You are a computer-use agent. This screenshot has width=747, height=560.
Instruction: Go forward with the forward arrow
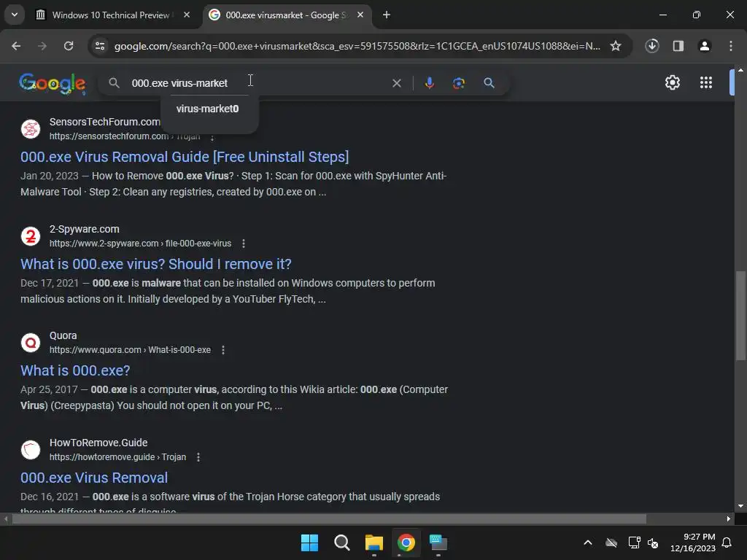tap(42, 46)
